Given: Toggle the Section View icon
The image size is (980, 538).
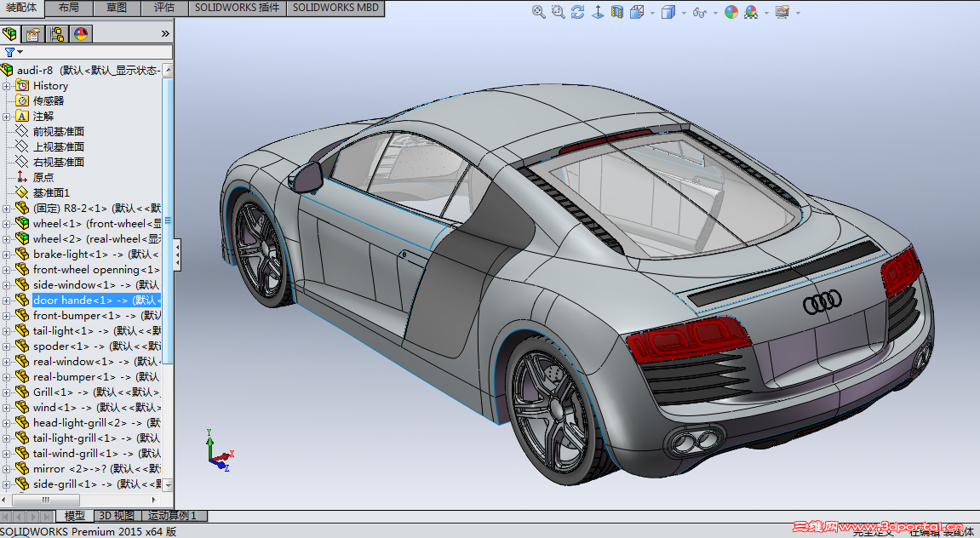Looking at the screenshot, I should (x=617, y=12).
